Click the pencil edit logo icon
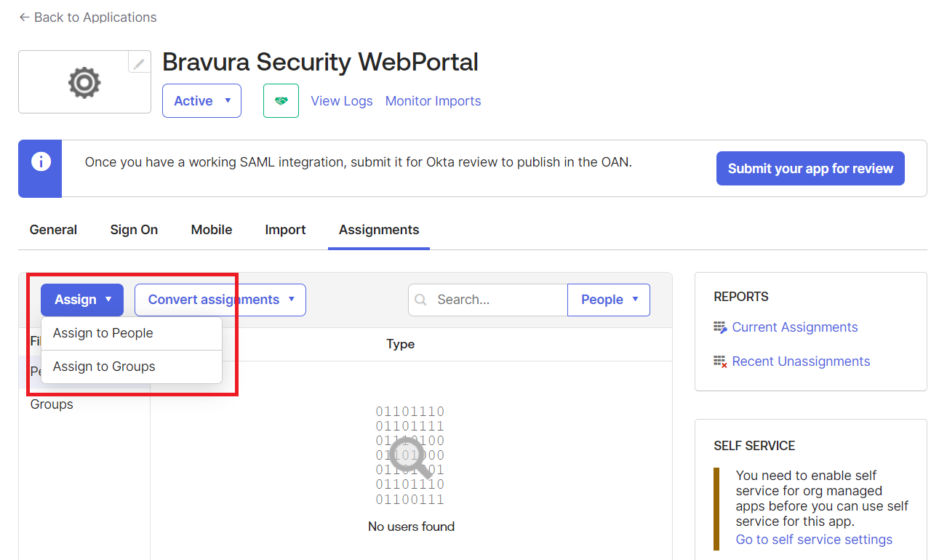947x560 pixels. pyautogui.click(x=139, y=63)
